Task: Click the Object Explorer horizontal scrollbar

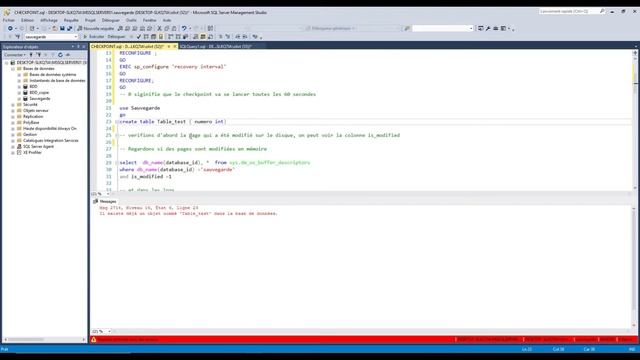Action: click(x=44, y=339)
